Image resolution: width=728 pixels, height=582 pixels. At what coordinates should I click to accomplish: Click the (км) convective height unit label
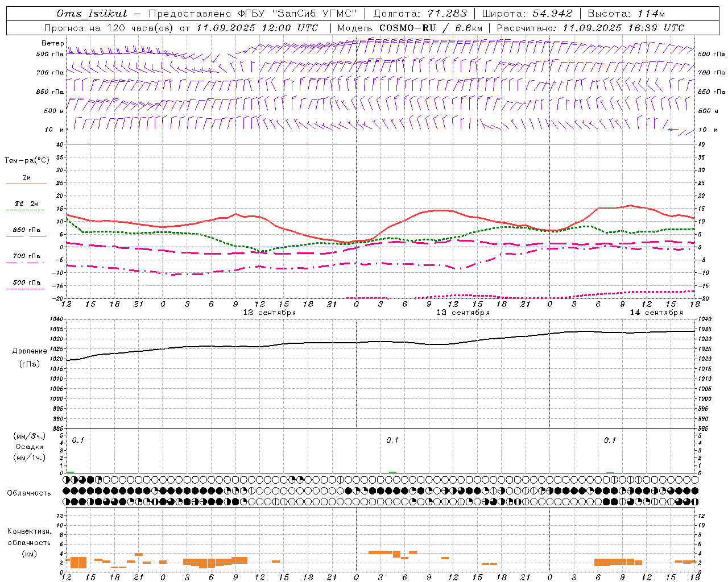[30, 554]
